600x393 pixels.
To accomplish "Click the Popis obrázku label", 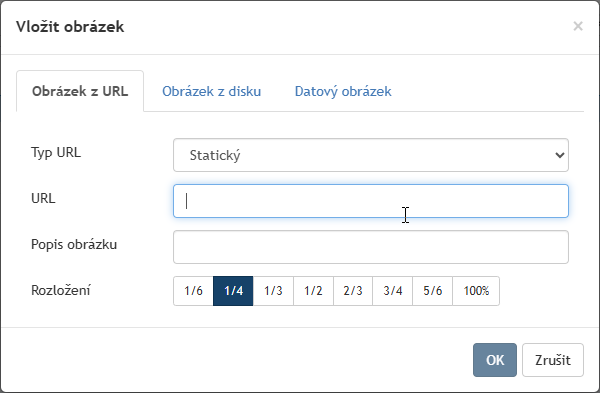I will (74, 245).
